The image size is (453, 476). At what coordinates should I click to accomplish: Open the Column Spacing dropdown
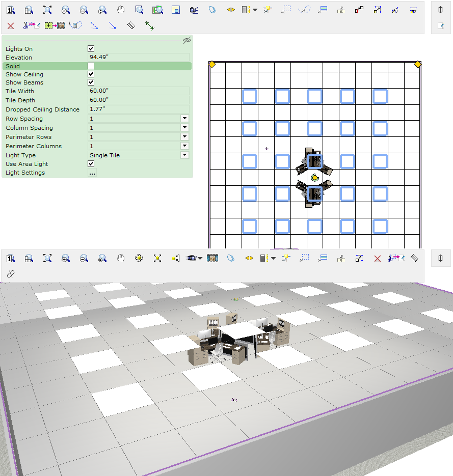pos(185,127)
